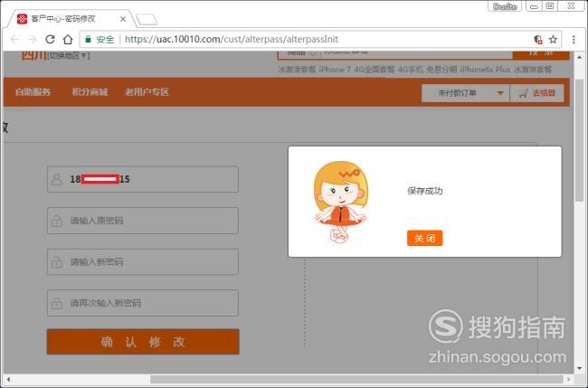Close the 客户中心-密码修改 tab

click(123, 19)
